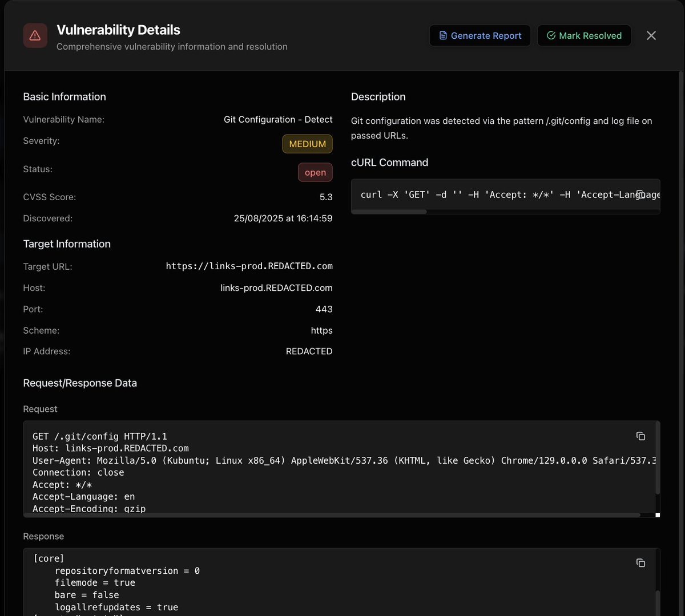Screen dimensions: 685x616
Task: Click the CVSS Score value 5.3
Action: click(326, 197)
